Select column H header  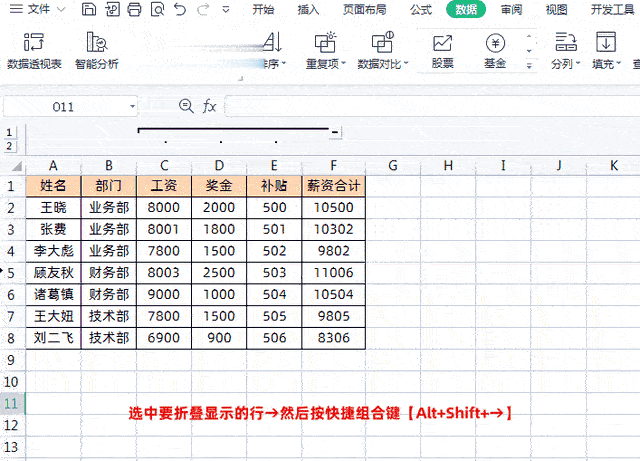pos(448,165)
